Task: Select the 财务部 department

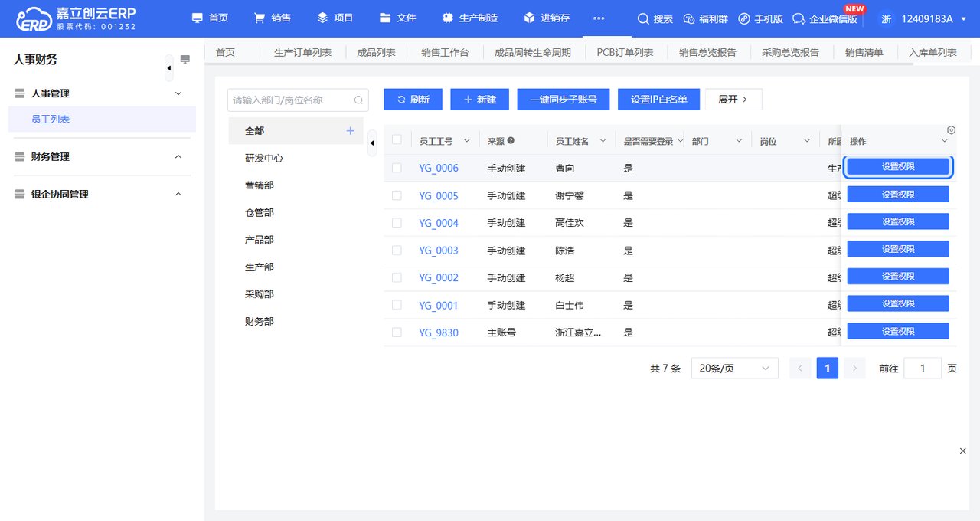Action: pos(260,322)
